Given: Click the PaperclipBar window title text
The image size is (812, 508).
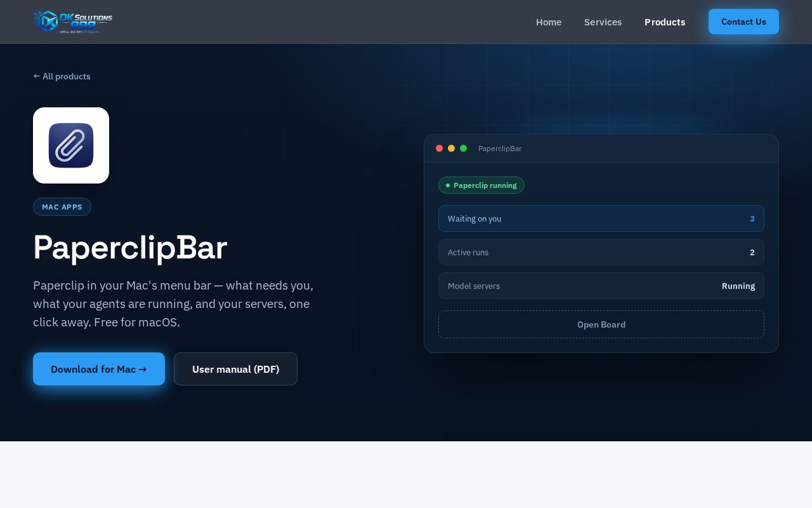Looking at the screenshot, I should [500, 149].
